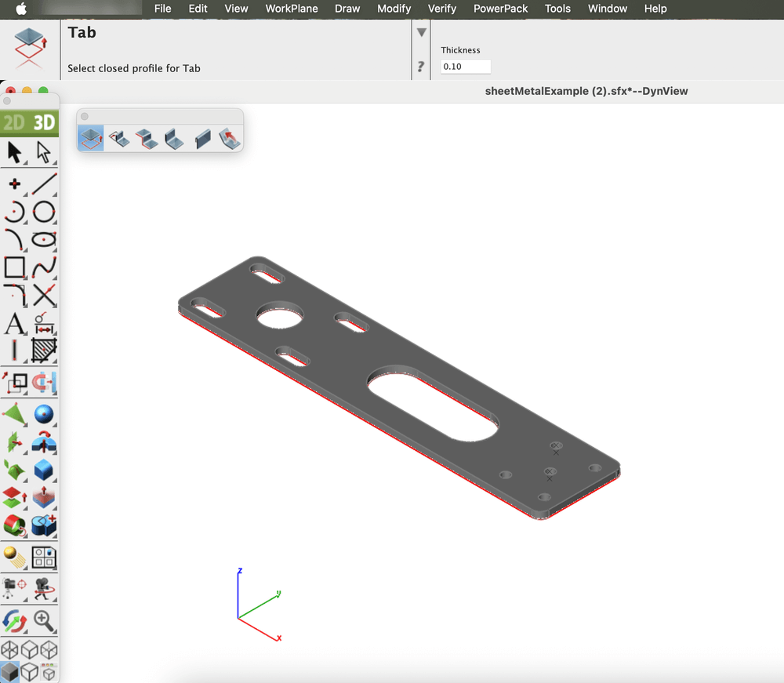Switch to 3D mode

44,122
